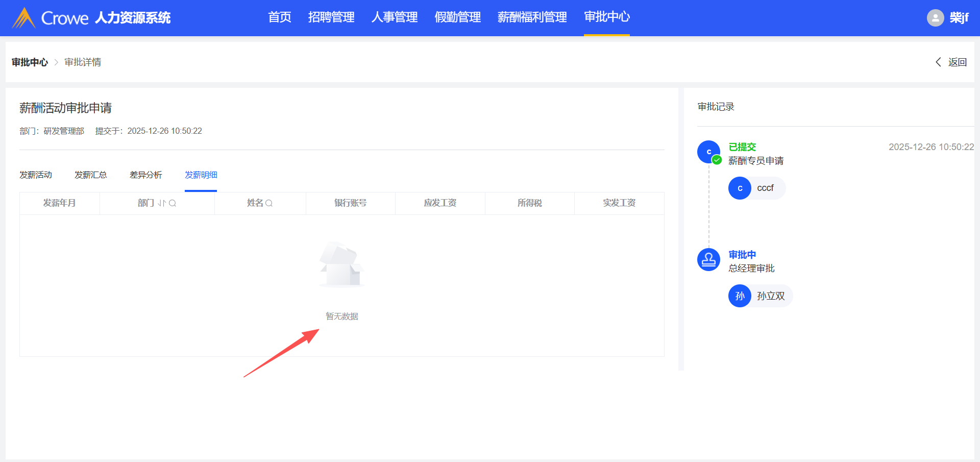Select 薪酬福利管理 in the top navigation
The width and height of the screenshot is (980, 462).
click(x=532, y=17)
